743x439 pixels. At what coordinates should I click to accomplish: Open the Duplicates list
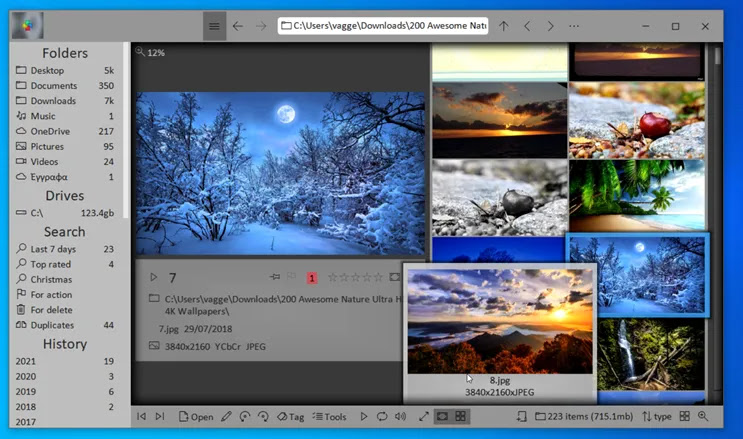click(65, 325)
